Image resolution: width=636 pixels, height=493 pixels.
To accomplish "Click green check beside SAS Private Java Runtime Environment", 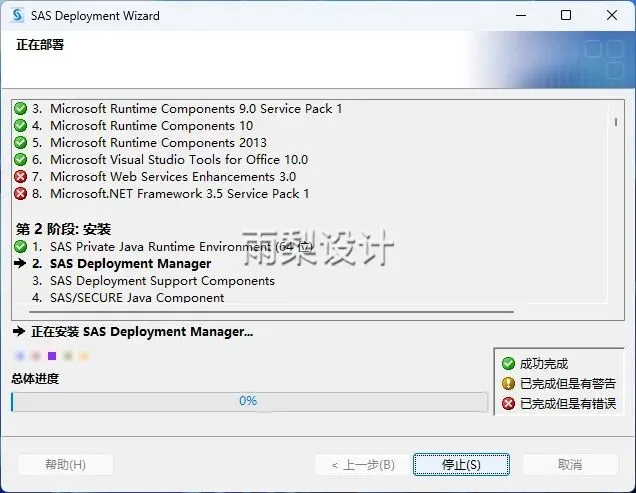I will [x=20, y=247].
